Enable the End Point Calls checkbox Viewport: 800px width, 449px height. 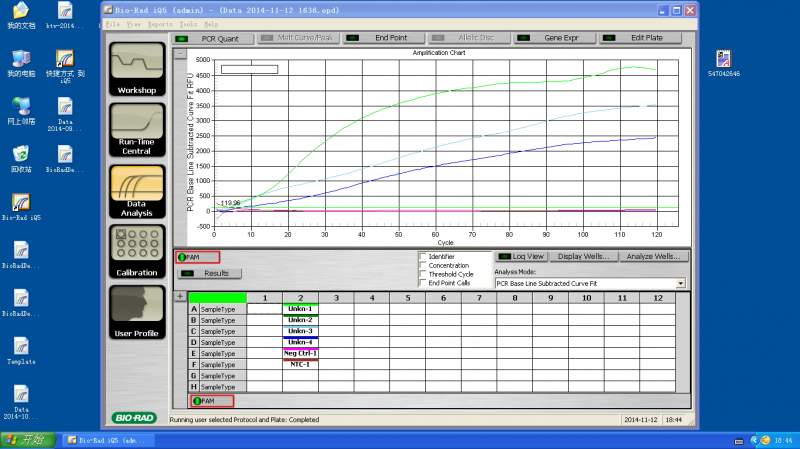click(x=422, y=283)
